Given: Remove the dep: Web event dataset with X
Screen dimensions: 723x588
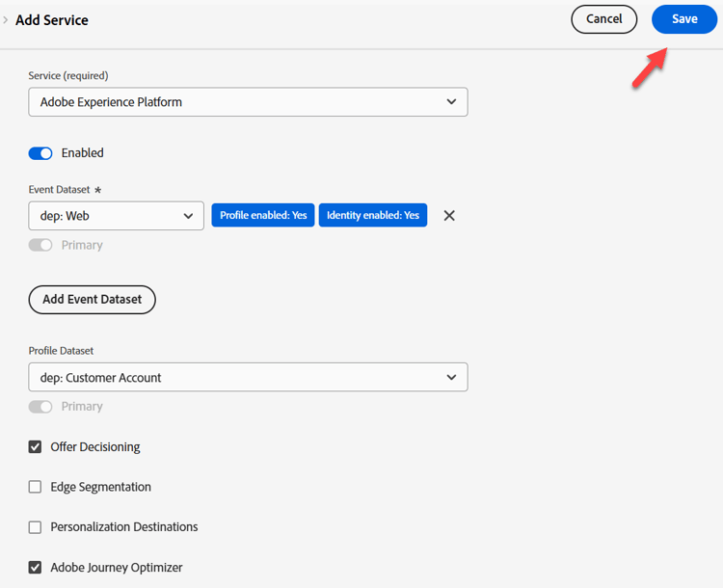Looking at the screenshot, I should tap(449, 215).
